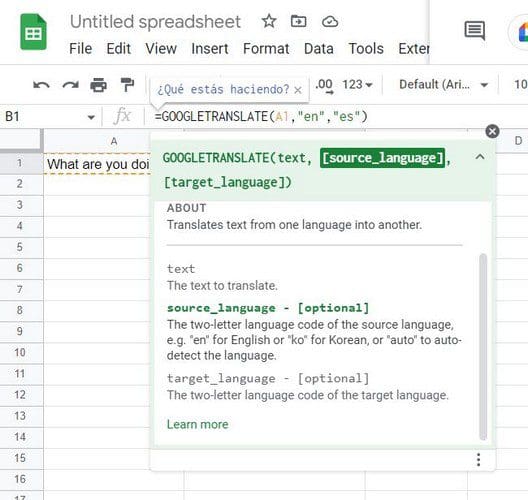Select column A header

pyautogui.click(x=114, y=141)
